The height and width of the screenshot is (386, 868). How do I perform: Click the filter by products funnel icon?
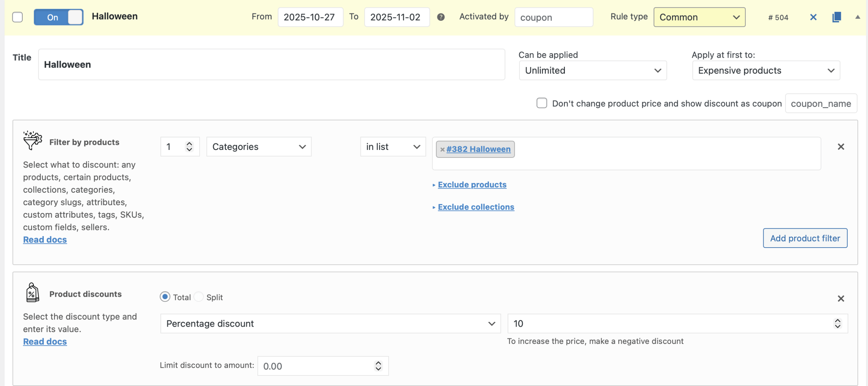pos(33,140)
